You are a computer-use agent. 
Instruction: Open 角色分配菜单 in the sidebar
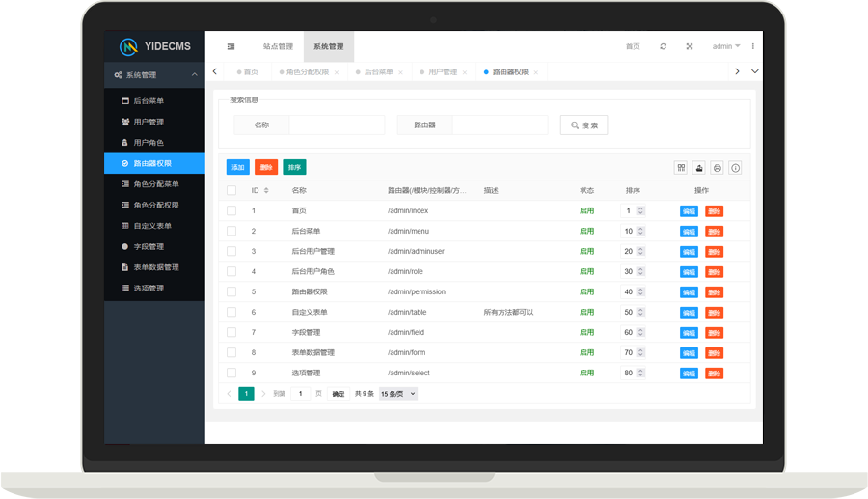click(155, 184)
